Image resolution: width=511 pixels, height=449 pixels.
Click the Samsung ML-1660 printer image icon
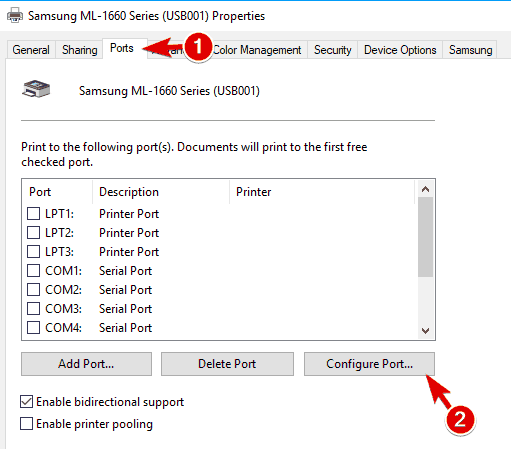click(36, 89)
